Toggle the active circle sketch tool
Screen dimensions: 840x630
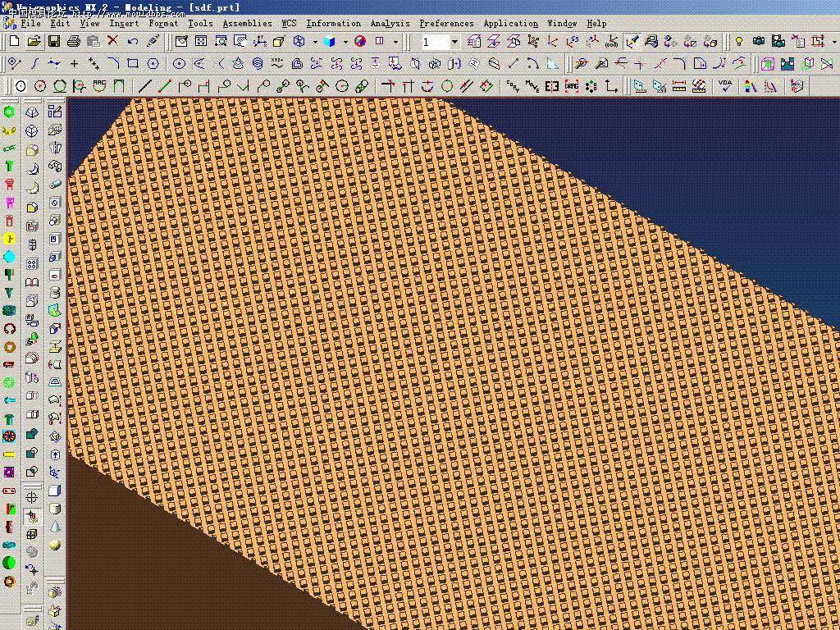click(21, 85)
